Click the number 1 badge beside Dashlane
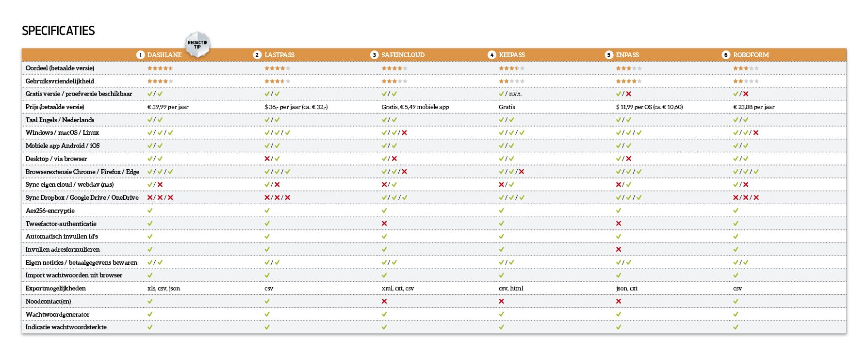 [x=141, y=55]
